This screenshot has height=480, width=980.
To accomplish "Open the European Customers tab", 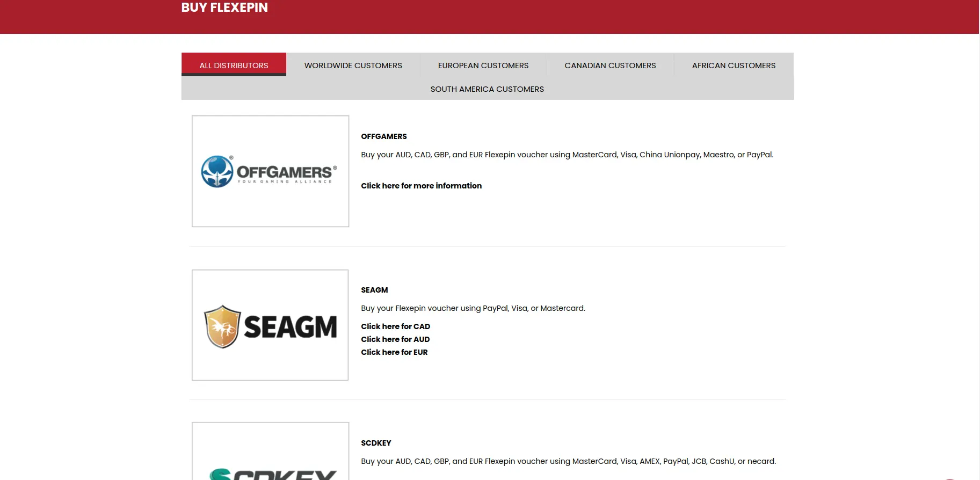I will (x=483, y=65).
